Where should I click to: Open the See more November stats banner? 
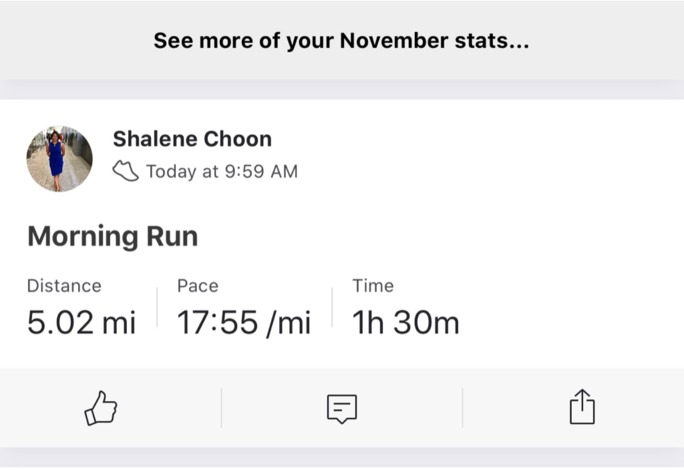[x=342, y=41]
